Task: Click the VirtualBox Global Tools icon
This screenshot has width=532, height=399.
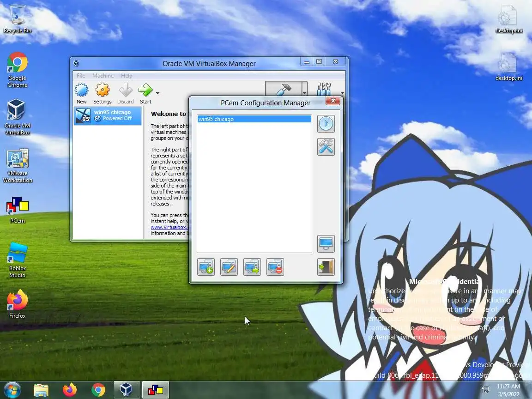Action: [x=324, y=89]
